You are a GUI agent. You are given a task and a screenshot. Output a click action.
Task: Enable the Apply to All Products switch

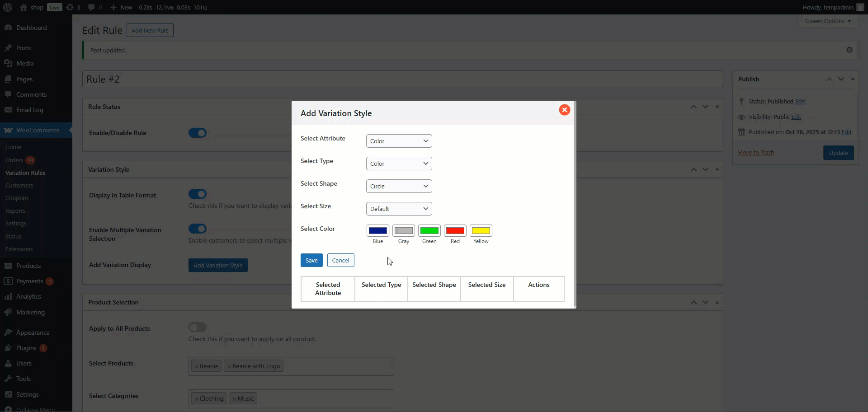(x=198, y=327)
